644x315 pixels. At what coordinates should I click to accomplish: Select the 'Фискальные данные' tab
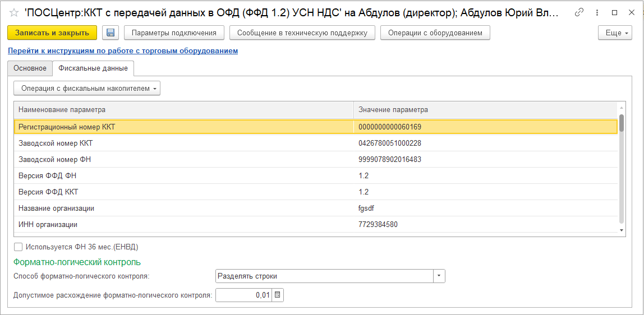point(93,68)
